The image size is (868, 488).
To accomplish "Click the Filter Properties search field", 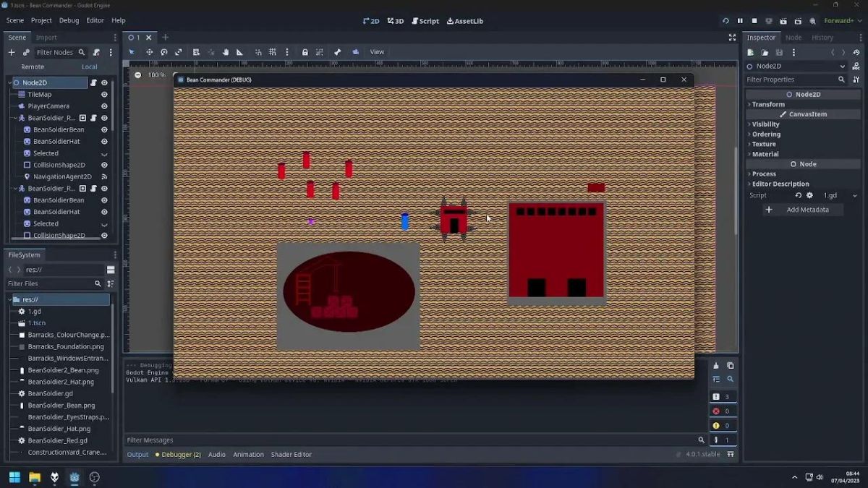I will tap(796, 80).
